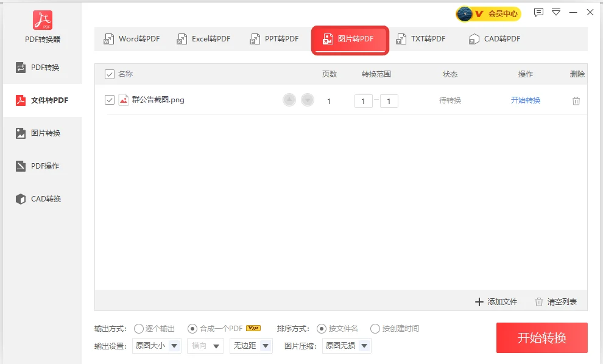The height and width of the screenshot is (364, 603).
Task: Open the 横向 orientation dropdown
Action: click(x=206, y=346)
